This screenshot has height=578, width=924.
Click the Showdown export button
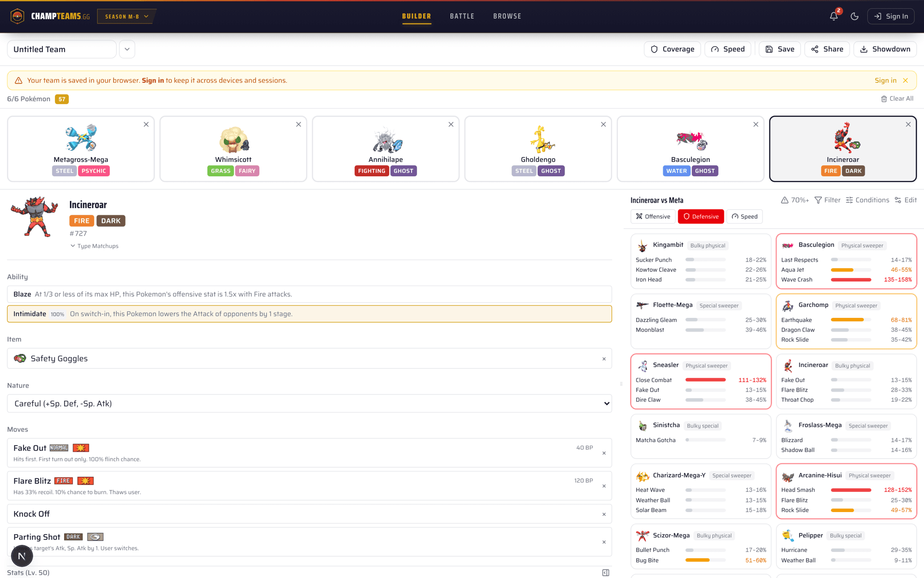coord(885,49)
